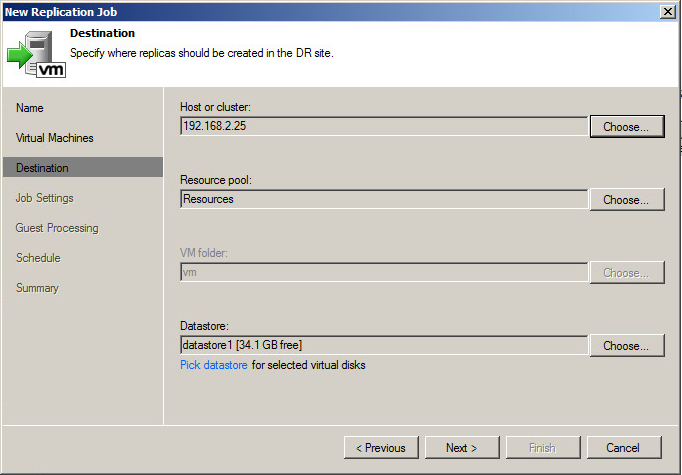Close the New Replication Job dialog

pos(667,12)
